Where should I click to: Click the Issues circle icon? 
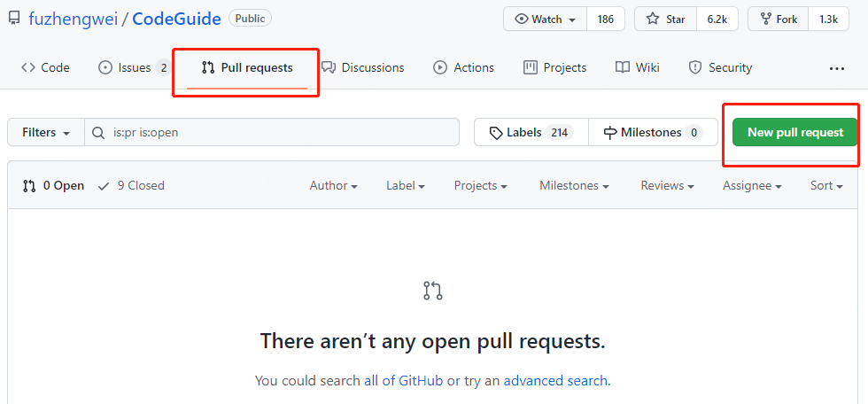coord(105,67)
